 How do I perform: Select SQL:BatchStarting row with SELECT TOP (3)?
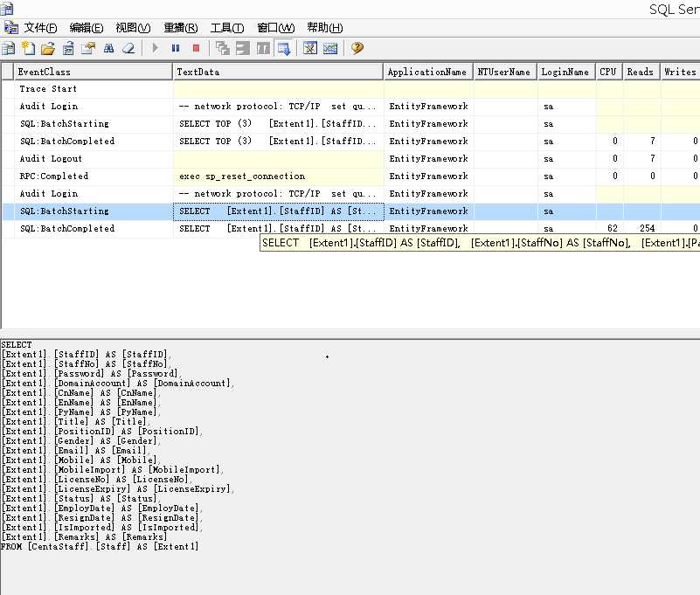pyautogui.click(x=350, y=124)
